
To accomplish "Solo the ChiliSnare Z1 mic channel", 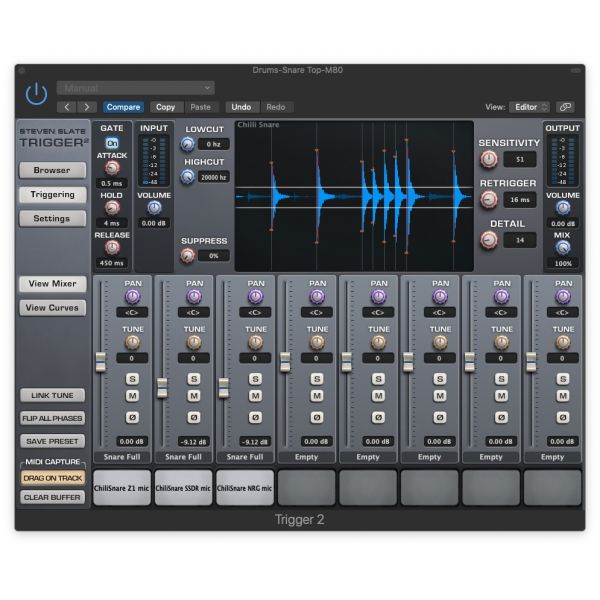I will tap(132, 379).
